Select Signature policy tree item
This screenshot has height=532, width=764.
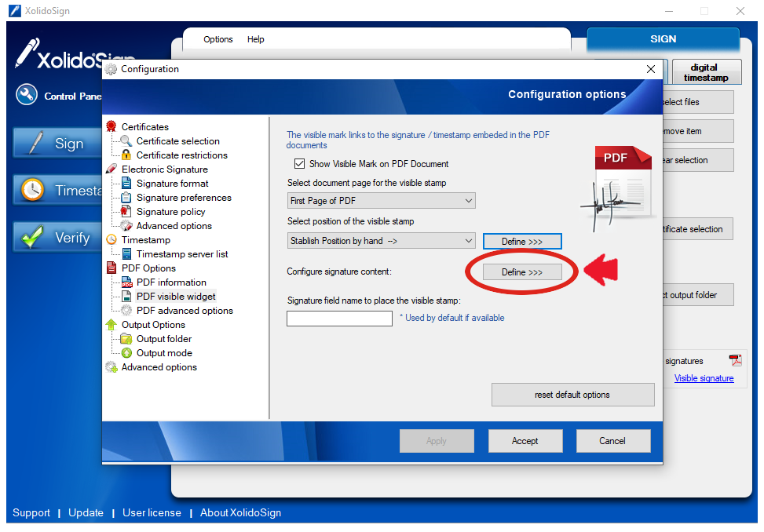tap(170, 211)
